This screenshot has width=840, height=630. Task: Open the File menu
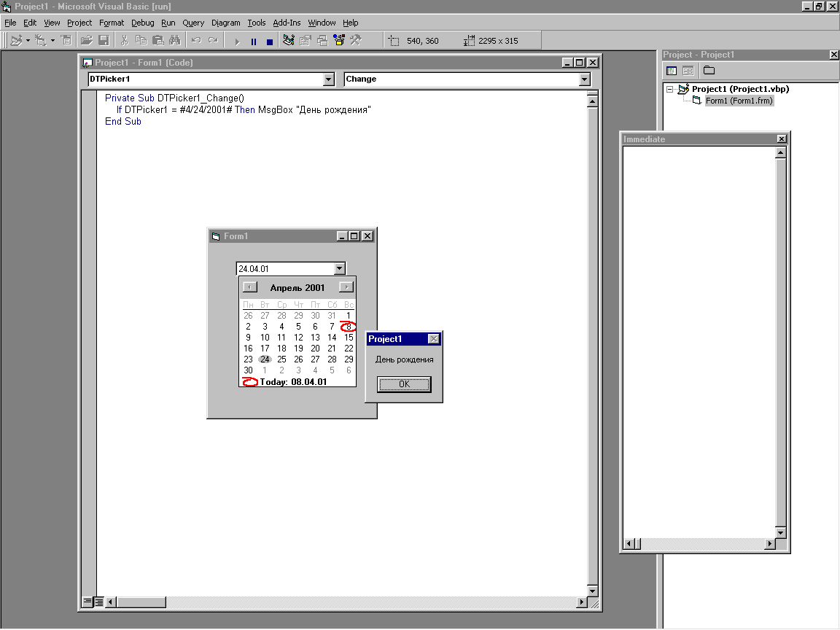click(x=10, y=23)
